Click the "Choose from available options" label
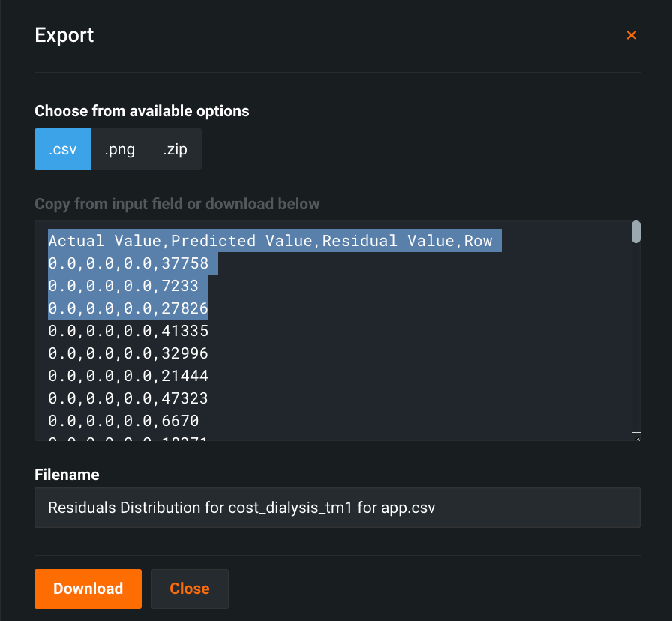Screen dimensions: 672x621 (142, 111)
